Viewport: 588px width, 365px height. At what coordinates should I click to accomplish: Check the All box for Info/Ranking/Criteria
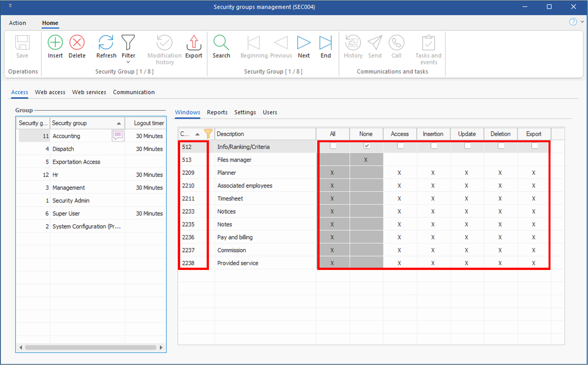333,146
